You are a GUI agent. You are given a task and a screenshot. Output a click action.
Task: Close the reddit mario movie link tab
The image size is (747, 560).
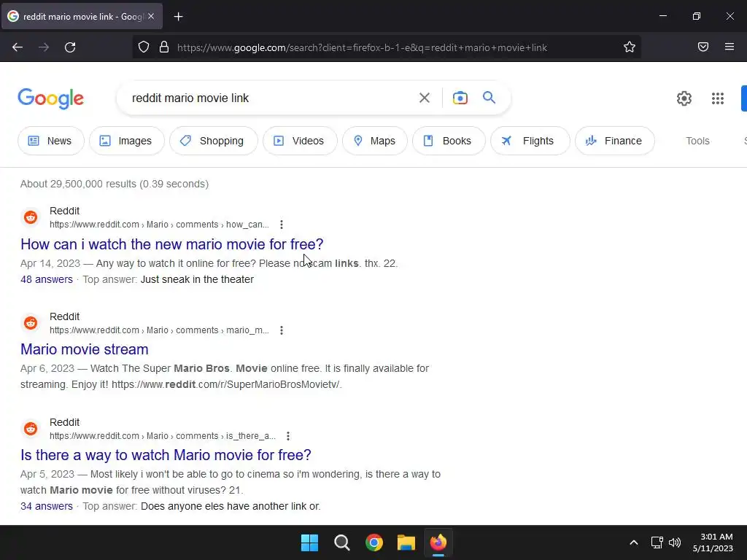pyautogui.click(x=151, y=17)
